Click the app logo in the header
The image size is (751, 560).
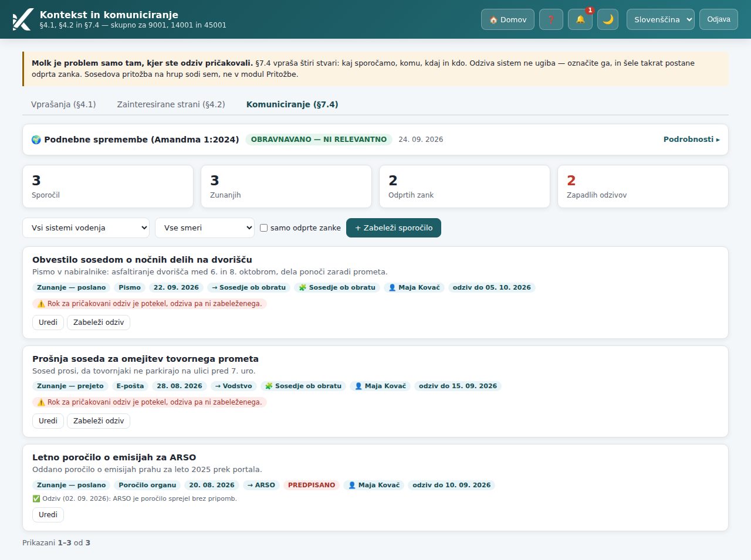point(23,19)
